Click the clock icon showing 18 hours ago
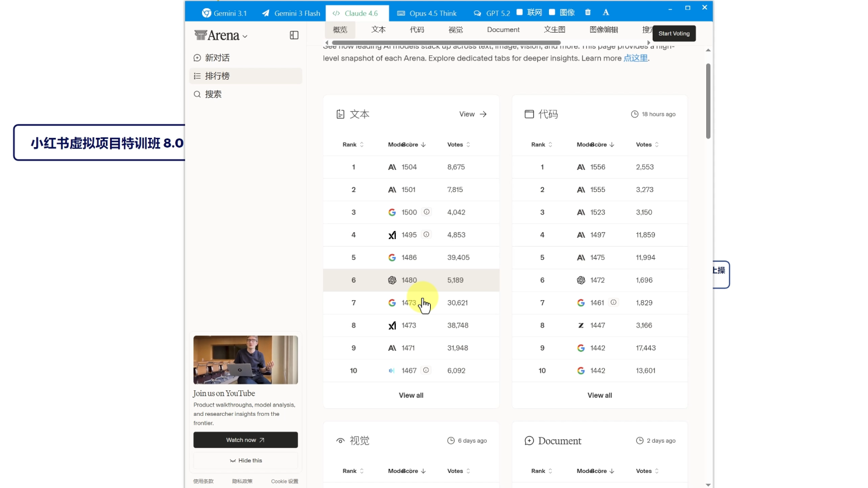Image resolution: width=868 pixels, height=488 pixels. coord(635,114)
